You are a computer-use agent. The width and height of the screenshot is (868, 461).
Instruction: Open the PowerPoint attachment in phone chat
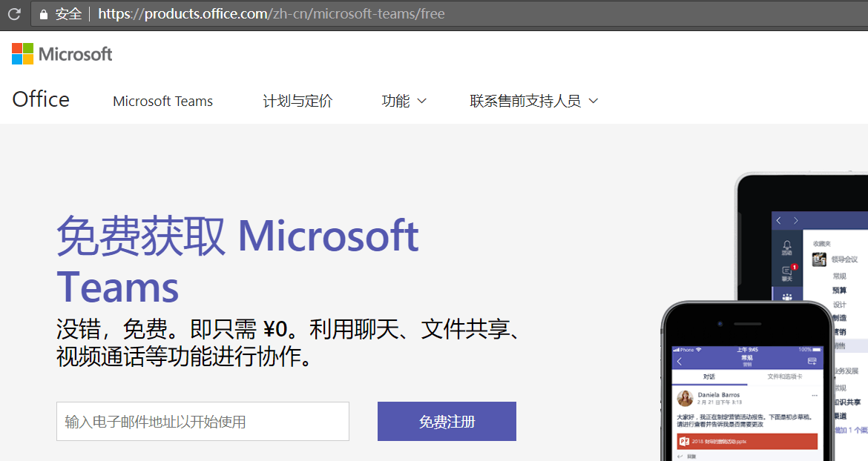tap(747, 442)
